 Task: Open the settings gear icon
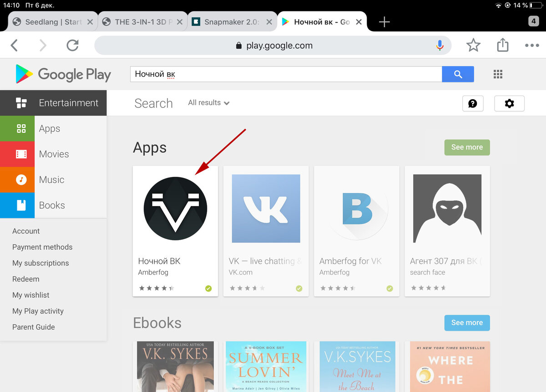tap(509, 103)
